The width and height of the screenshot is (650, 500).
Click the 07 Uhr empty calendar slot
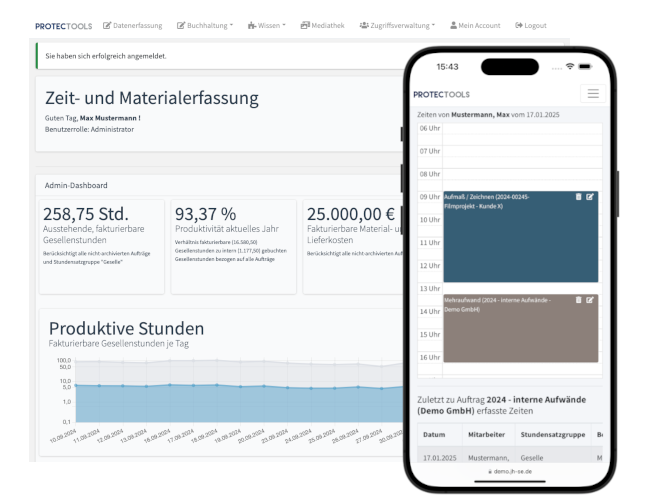pyautogui.click(x=520, y=151)
